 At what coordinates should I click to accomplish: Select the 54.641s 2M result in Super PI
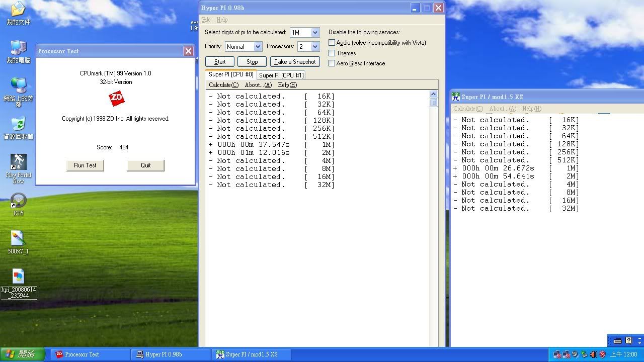pyautogui.click(x=516, y=176)
